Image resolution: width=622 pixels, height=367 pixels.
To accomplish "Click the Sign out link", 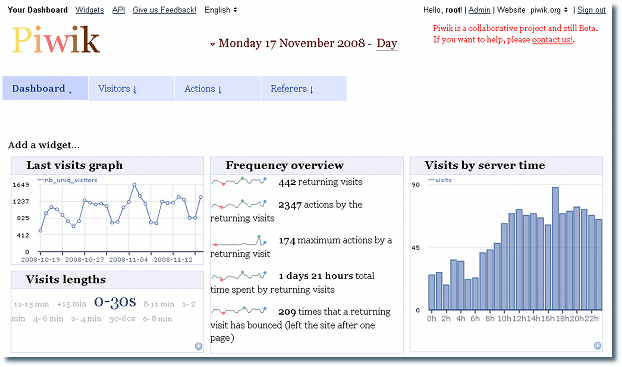I will [x=591, y=10].
